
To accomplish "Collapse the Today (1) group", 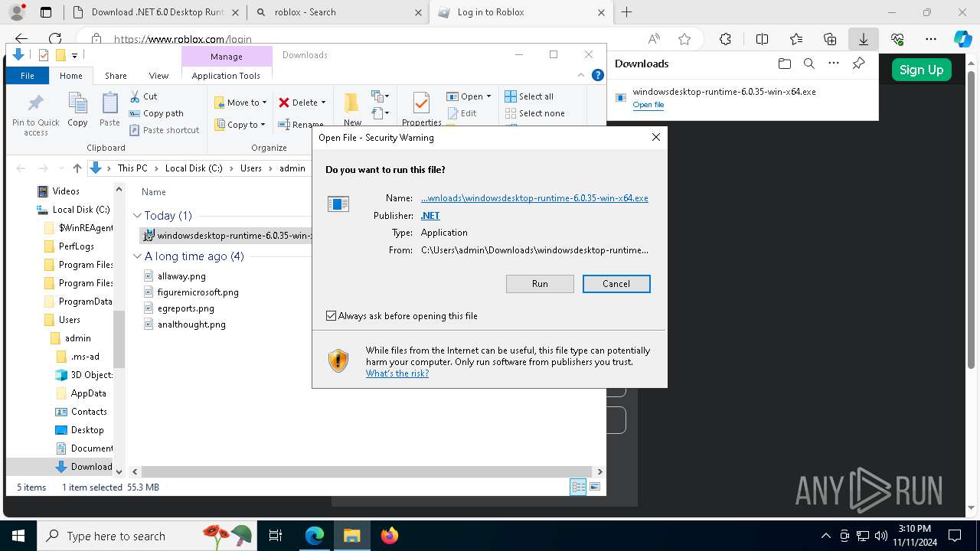I will [x=137, y=216].
